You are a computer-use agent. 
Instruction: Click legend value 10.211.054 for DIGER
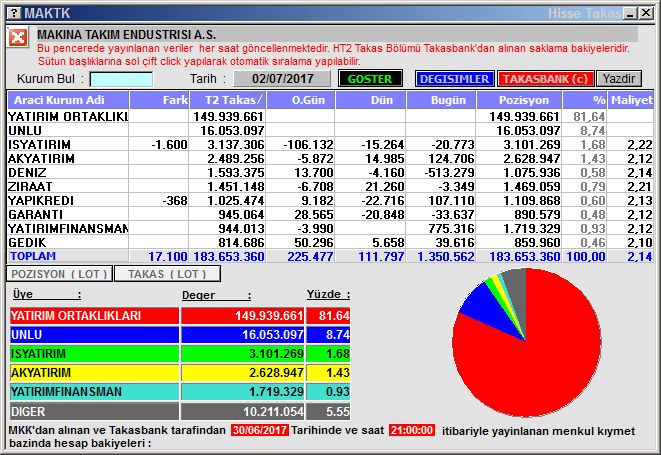(x=273, y=411)
